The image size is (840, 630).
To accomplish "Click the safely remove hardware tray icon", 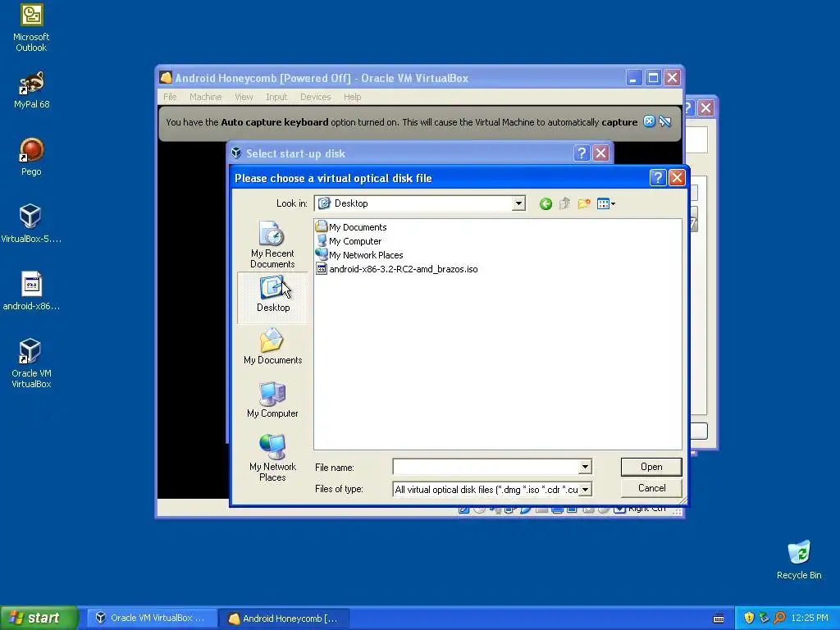I will 764,618.
